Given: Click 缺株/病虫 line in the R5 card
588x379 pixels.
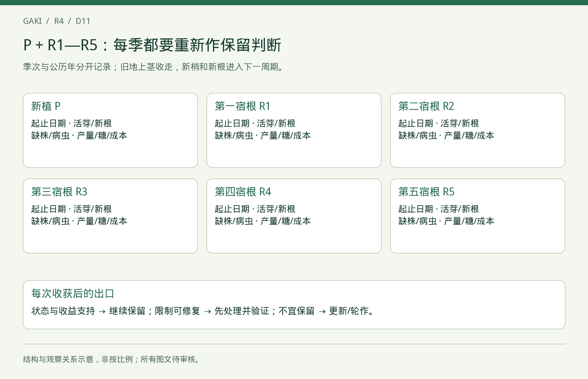Looking at the screenshot, I should [447, 221].
